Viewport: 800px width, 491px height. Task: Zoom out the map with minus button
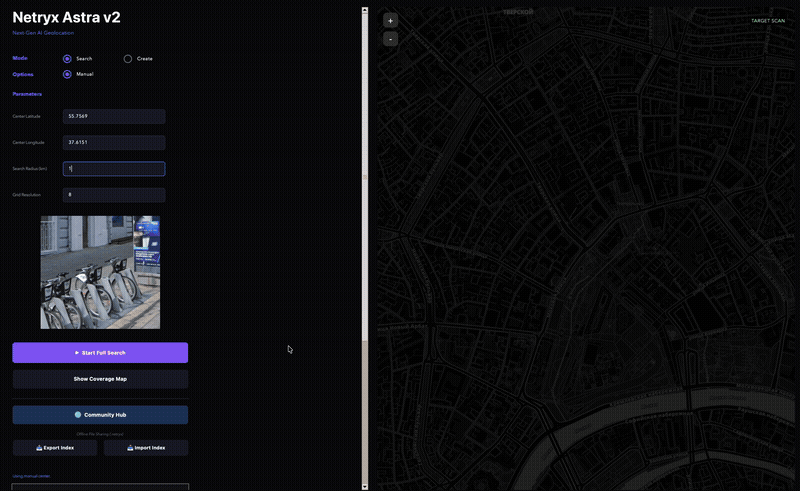[x=390, y=39]
